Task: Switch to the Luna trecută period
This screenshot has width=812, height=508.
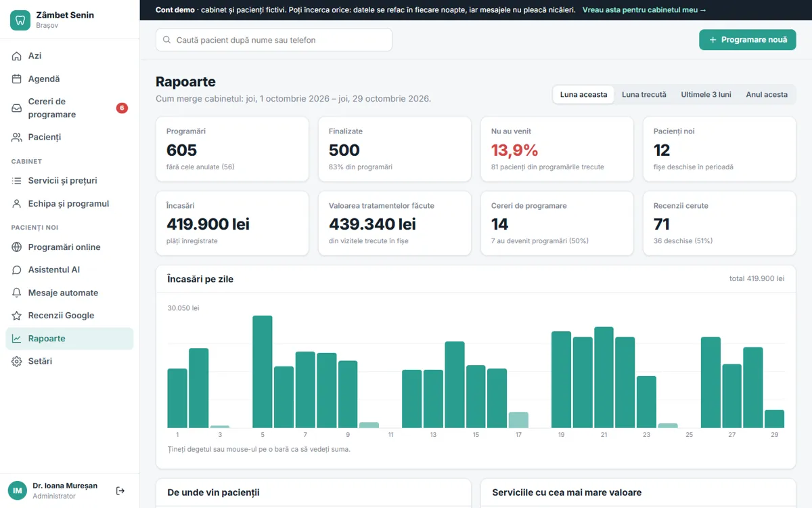Action: pyautogui.click(x=644, y=95)
